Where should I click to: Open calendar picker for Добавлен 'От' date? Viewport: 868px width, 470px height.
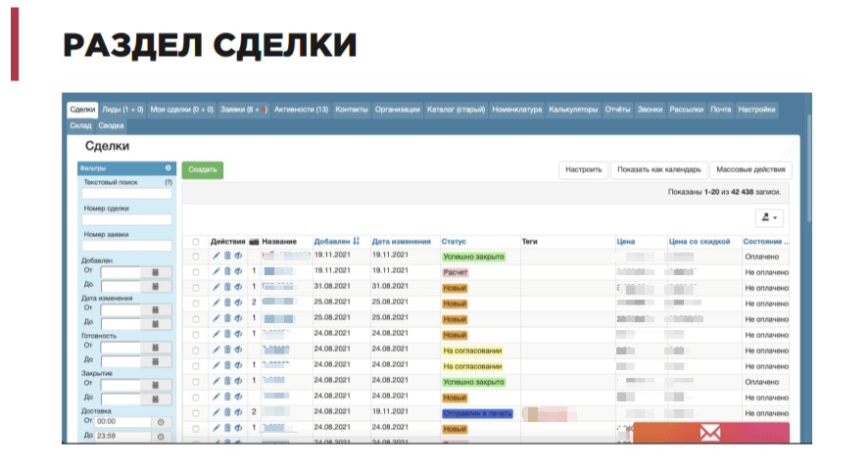[156, 272]
